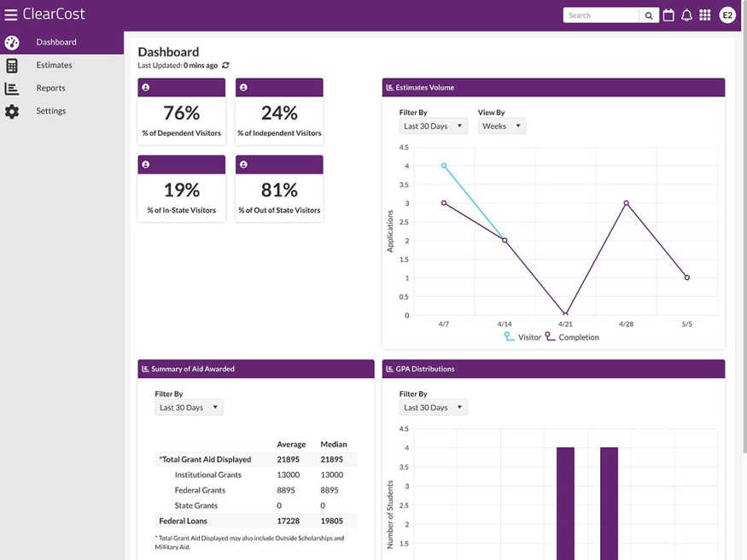Click the Reports chart icon in sidebar

(11, 88)
